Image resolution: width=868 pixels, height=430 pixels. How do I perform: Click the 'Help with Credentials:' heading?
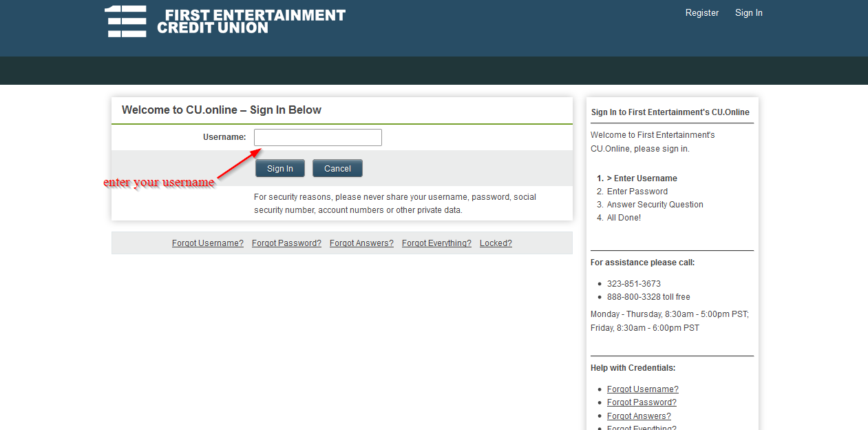633,368
